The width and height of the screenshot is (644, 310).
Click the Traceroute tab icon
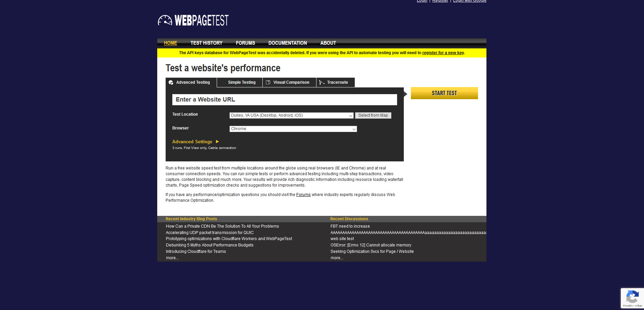pyautogui.click(x=322, y=82)
